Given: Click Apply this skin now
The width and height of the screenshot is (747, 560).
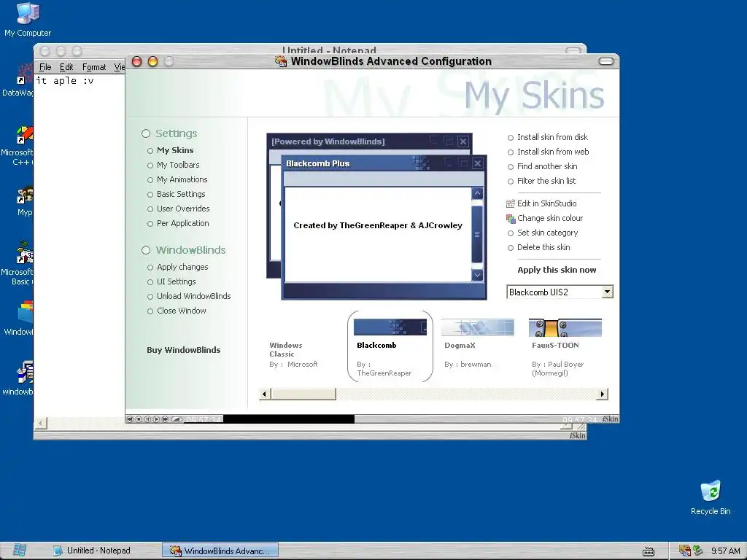Looking at the screenshot, I should point(557,270).
